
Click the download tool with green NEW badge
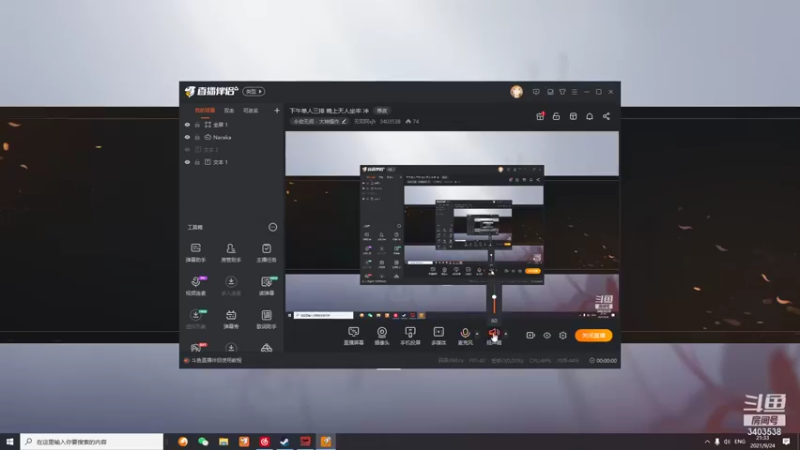click(x=195, y=319)
